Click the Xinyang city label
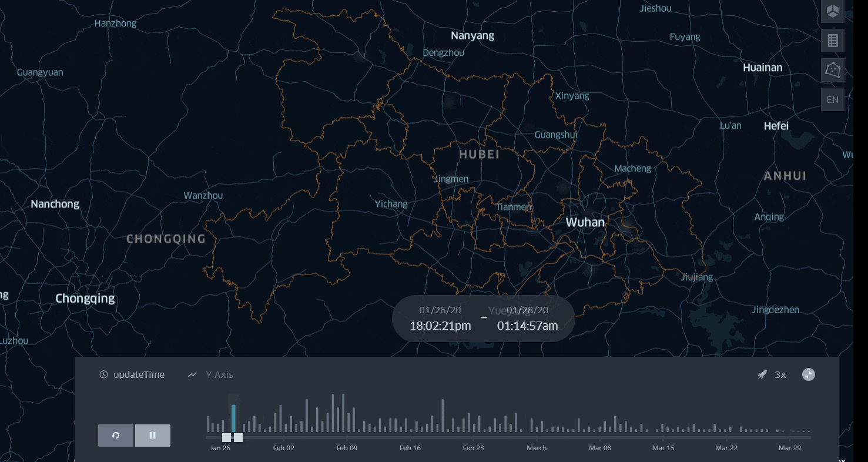Image resolution: width=868 pixels, height=462 pixels. (572, 96)
